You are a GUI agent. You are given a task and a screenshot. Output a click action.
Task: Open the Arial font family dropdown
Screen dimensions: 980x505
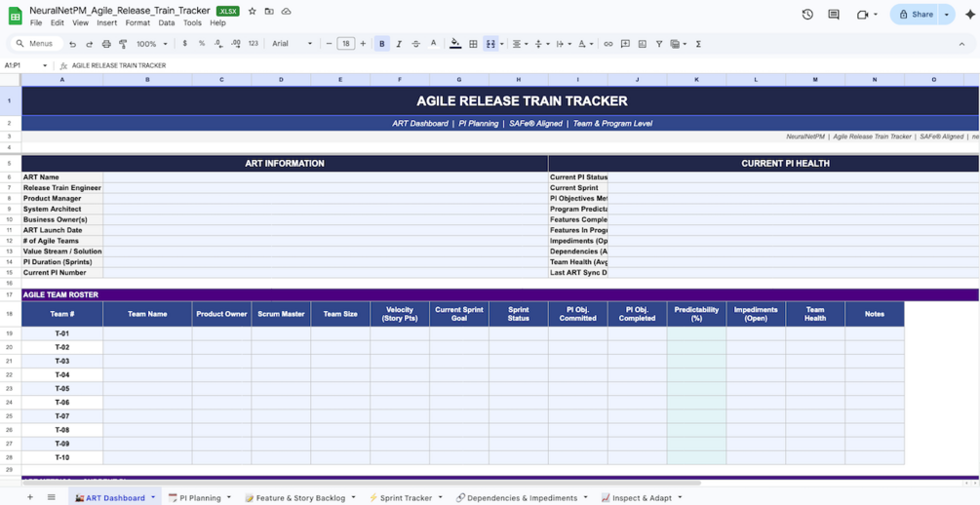coord(292,44)
